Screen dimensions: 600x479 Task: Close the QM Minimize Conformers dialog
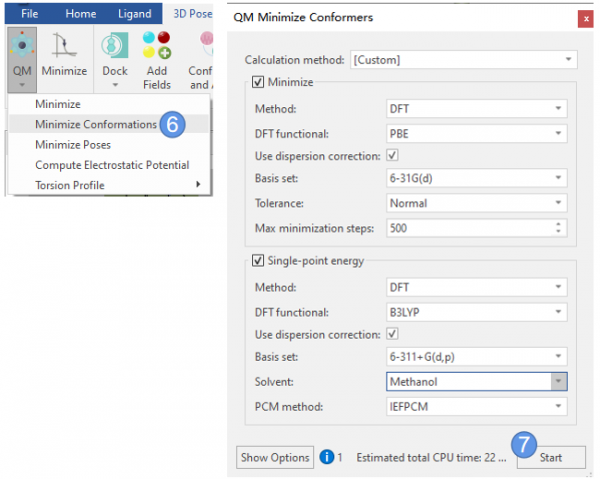click(x=583, y=18)
